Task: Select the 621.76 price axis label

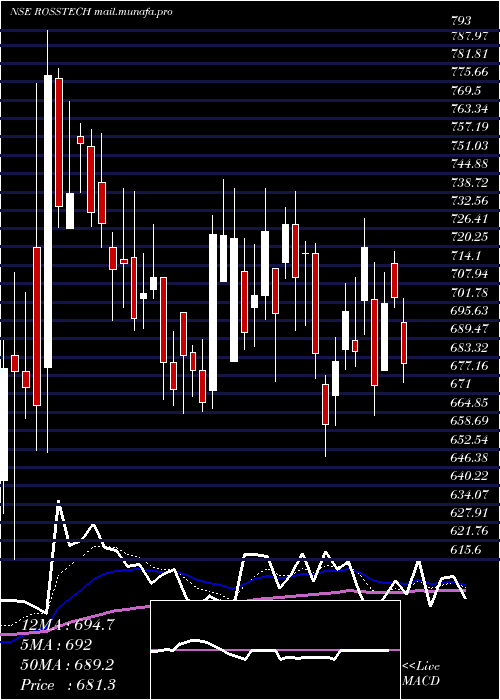Action: [x=470, y=530]
